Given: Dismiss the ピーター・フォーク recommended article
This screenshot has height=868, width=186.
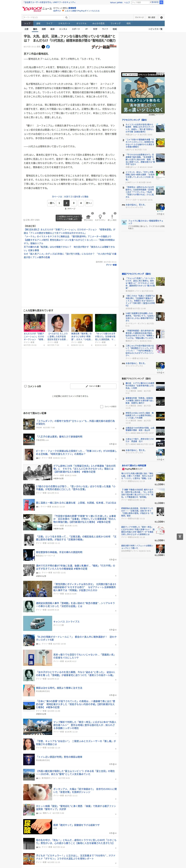Looking at the screenshot, I should 115,459.
